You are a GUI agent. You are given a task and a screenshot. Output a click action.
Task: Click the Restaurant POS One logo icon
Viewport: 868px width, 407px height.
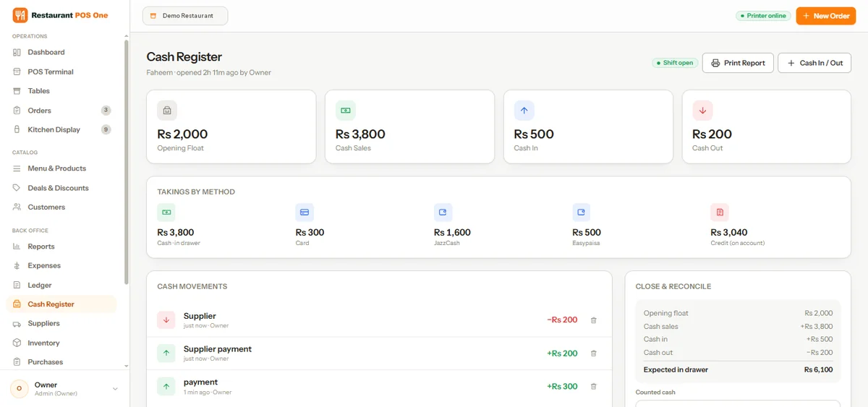(x=20, y=15)
